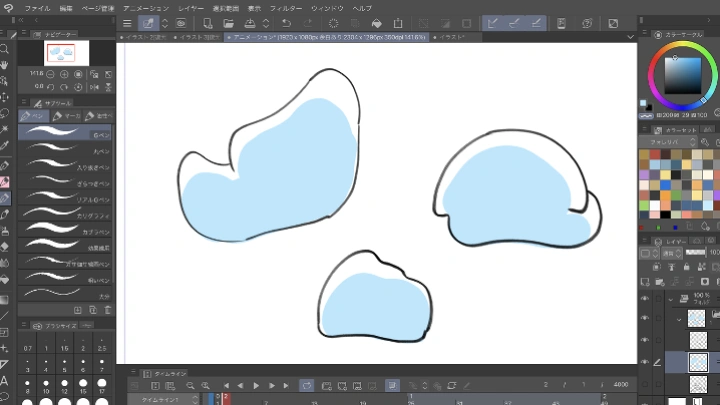This screenshot has width=720, height=405.
Task: Click the Navigator canvas thumbnail
Action: pos(66,53)
